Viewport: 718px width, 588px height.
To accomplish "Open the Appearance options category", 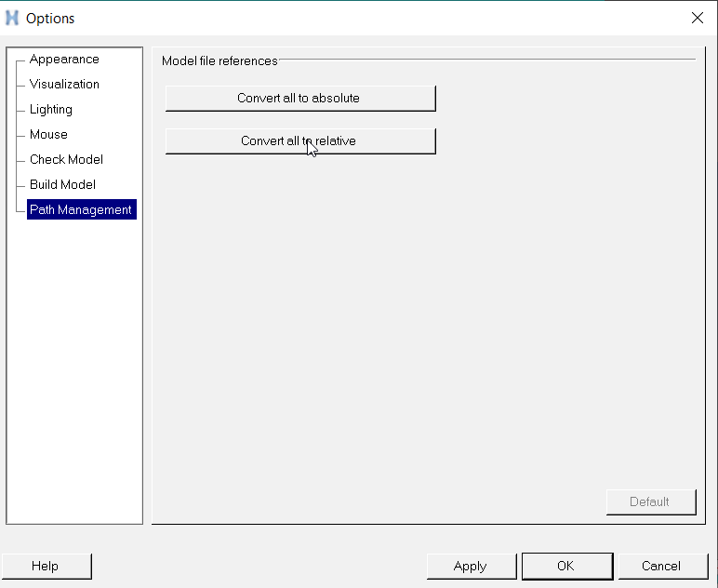I will click(64, 59).
